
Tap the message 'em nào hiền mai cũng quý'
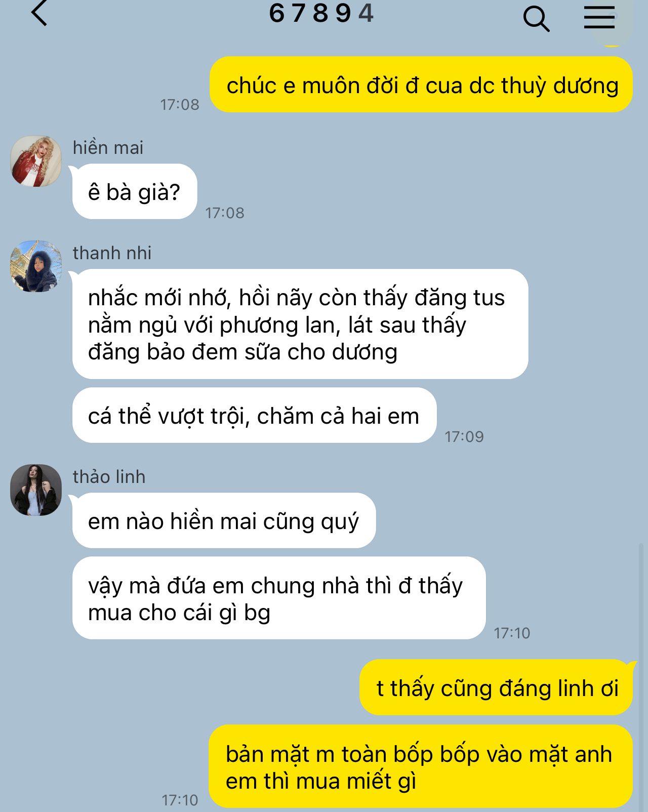click(224, 520)
